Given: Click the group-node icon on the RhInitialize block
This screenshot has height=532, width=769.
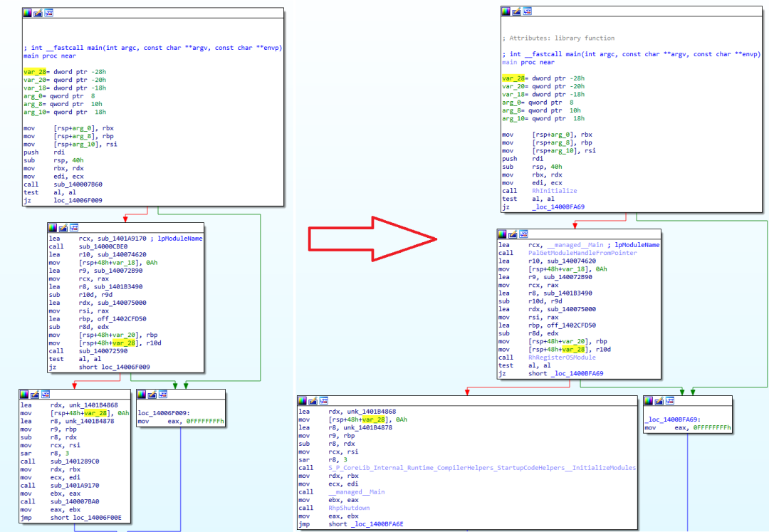Looking at the screenshot, I should coord(525,11).
